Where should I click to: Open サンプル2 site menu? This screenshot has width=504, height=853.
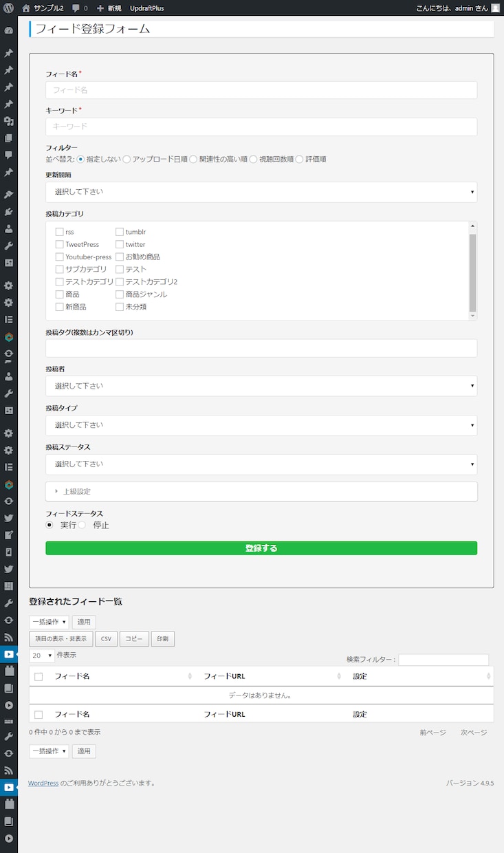48,8
